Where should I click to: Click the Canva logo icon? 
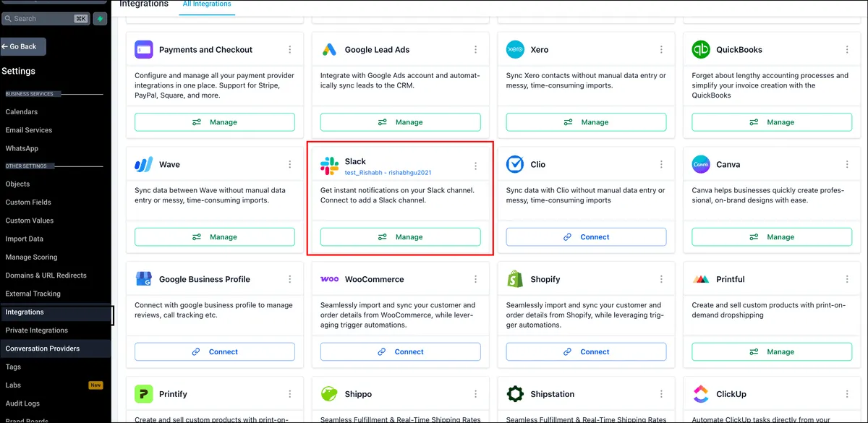[x=701, y=165]
